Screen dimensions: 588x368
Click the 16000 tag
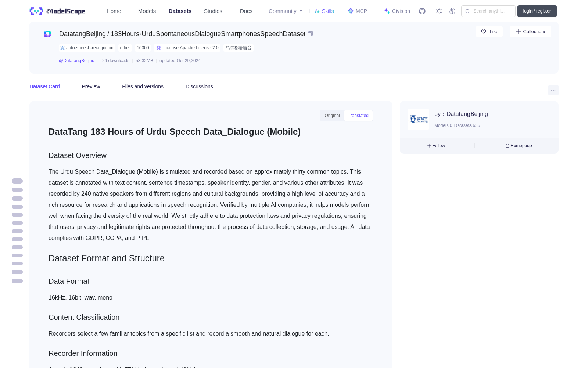pos(143,48)
